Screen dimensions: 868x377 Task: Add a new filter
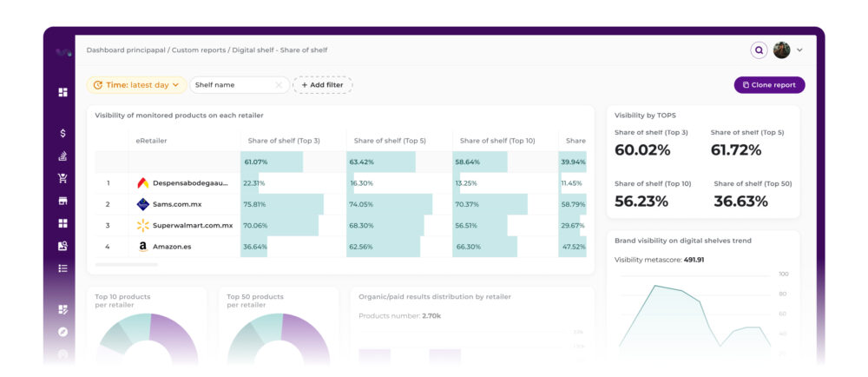click(322, 85)
